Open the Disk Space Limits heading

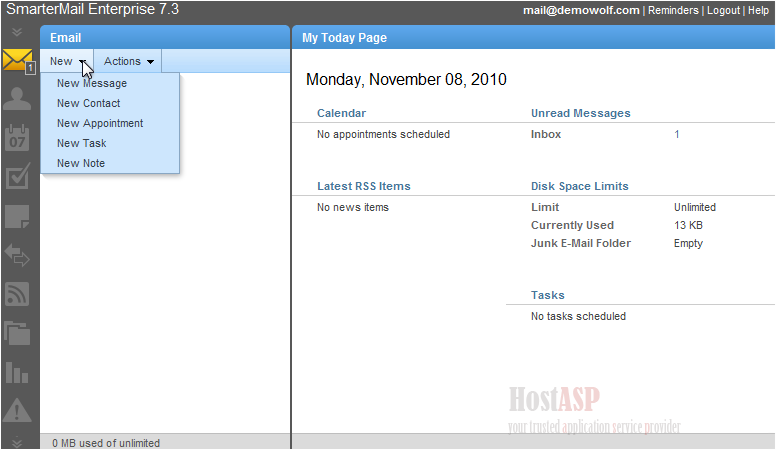(x=580, y=186)
